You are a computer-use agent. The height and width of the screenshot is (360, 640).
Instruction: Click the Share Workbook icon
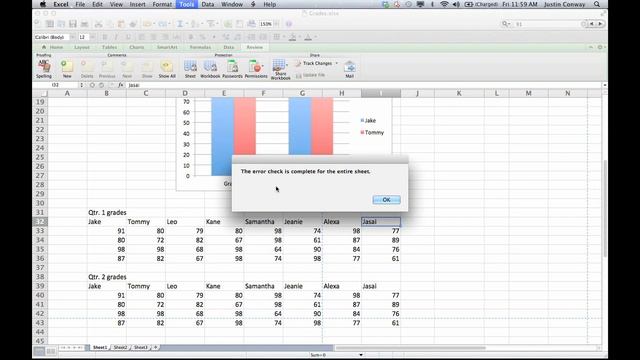(x=279, y=69)
